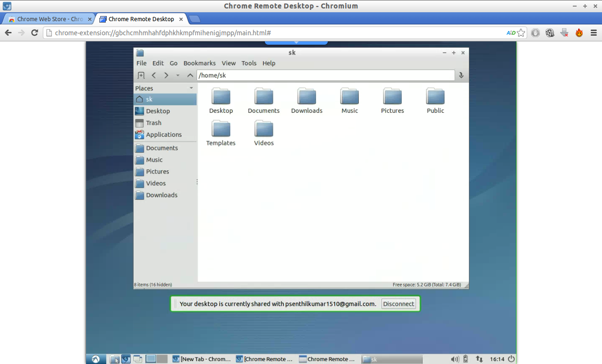Open the Desktop folder icon in main pane

coord(221,96)
